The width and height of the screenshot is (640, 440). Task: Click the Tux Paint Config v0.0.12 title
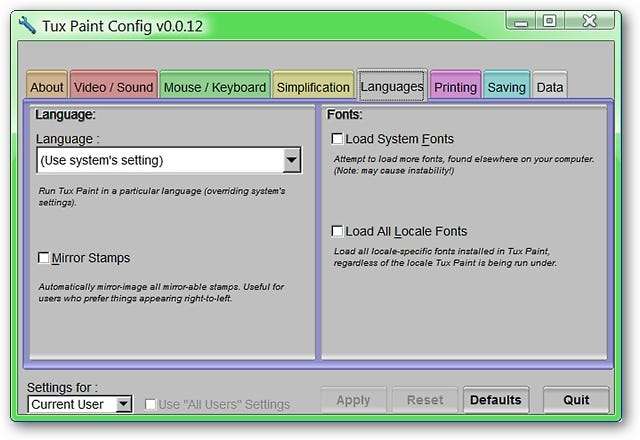122,26
